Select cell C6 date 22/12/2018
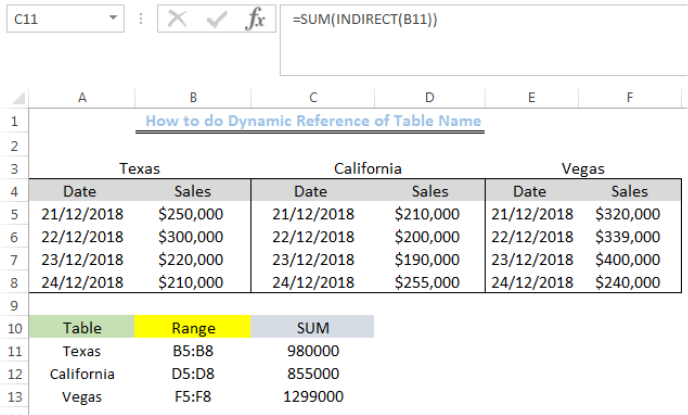688x415 pixels. (x=313, y=237)
